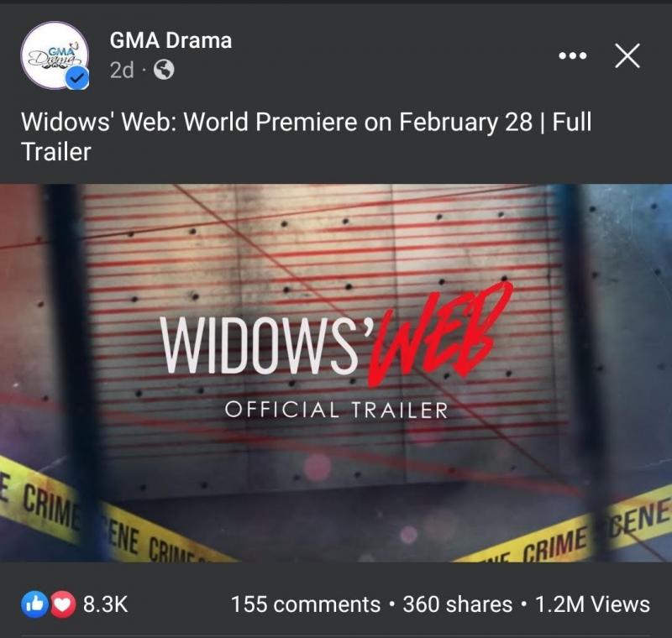Image resolution: width=672 pixels, height=638 pixels.
Task: Click the WIDOWS' WEB title logo in video
Action: coord(337,335)
